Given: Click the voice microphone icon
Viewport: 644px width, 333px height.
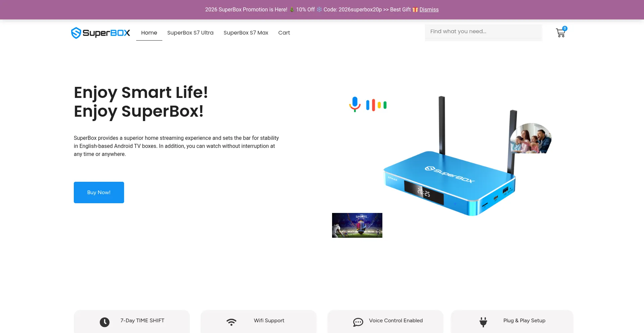Looking at the screenshot, I should (355, 104).
